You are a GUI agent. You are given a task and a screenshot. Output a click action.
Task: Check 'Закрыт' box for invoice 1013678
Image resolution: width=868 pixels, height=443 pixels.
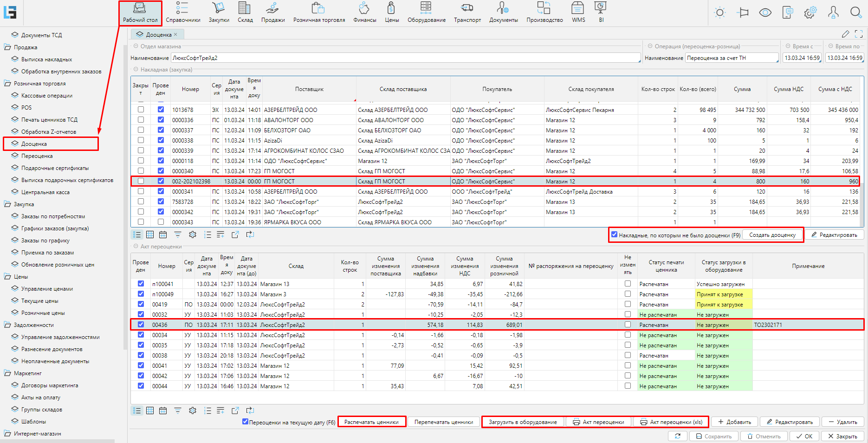click(x=141, y=110)
